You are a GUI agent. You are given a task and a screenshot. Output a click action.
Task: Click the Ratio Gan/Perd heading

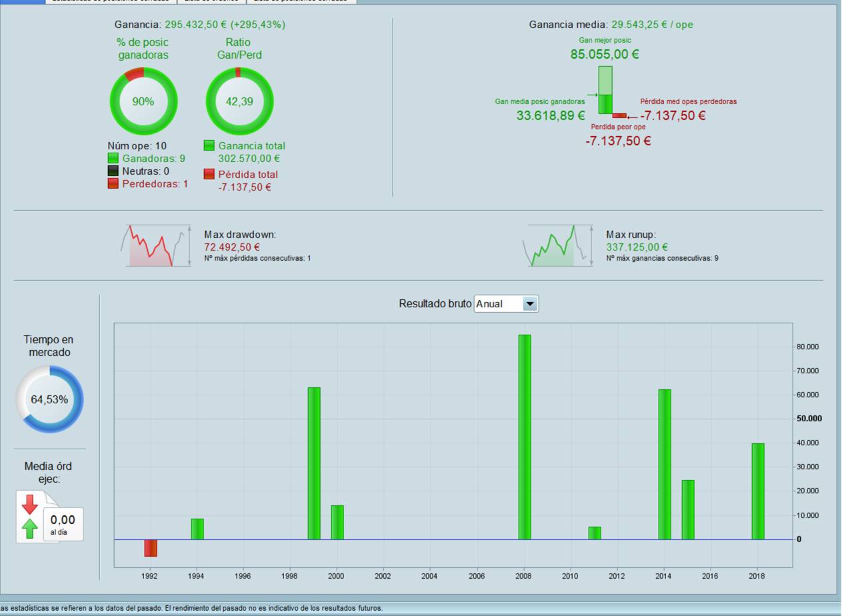[239, 49]
